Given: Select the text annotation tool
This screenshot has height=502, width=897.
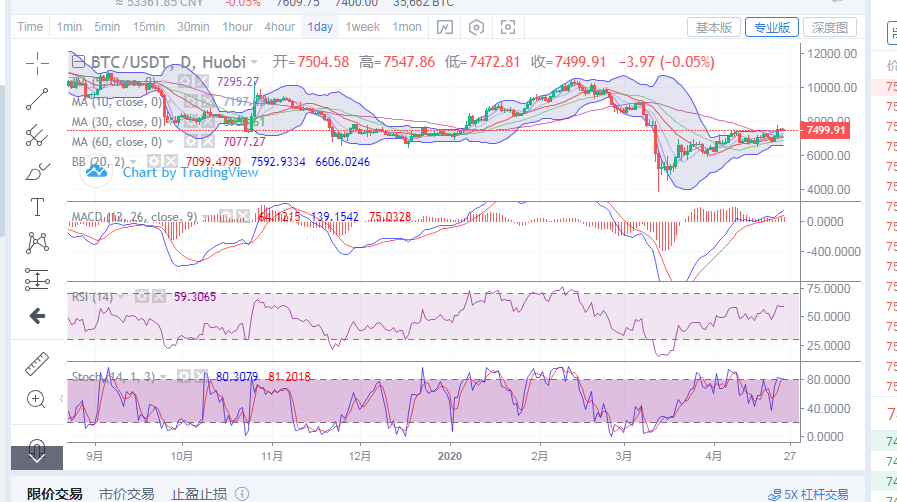Looking at the screenshot, I should point(37,206).
